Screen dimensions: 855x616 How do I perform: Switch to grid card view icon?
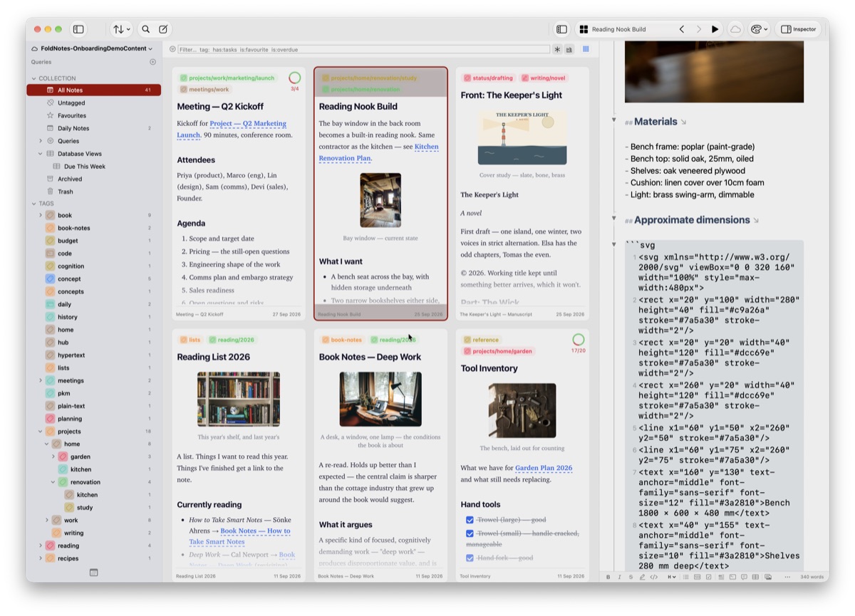click(x=586, y=49)
